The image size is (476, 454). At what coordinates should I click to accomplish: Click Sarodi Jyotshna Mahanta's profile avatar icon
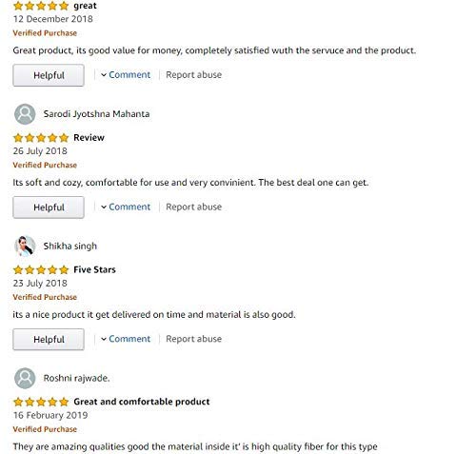click(25, 114)
